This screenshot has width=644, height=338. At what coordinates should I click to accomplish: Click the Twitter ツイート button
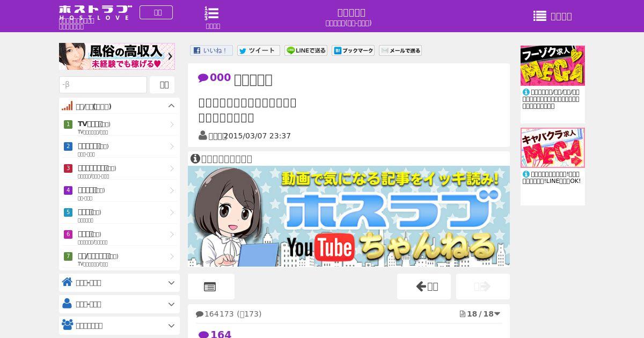click(x=259, y=50)
